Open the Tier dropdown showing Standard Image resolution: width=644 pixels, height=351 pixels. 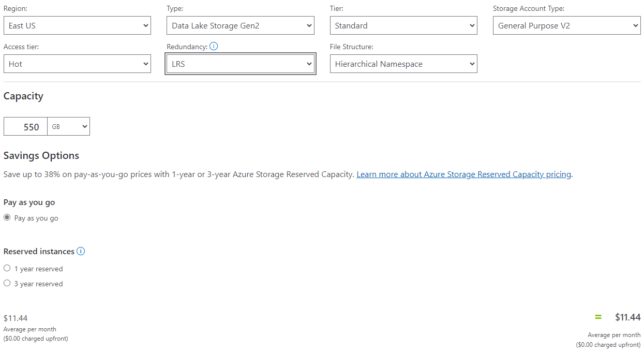(403, 25)
